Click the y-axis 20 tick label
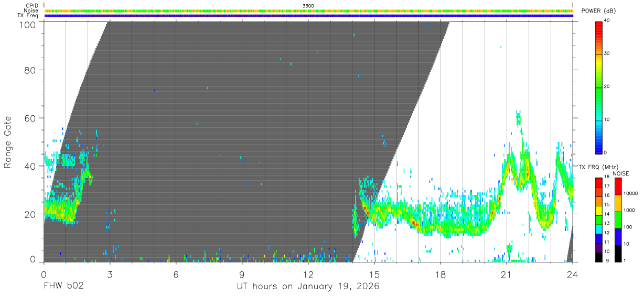The height and width of the screenshot is (297, 644). pos(29,214)
